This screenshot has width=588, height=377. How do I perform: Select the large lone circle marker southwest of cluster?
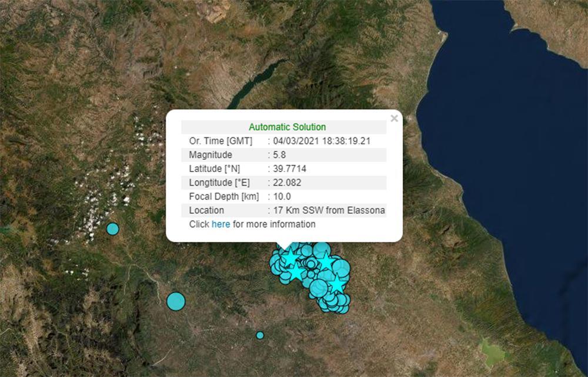pos(176,301)
